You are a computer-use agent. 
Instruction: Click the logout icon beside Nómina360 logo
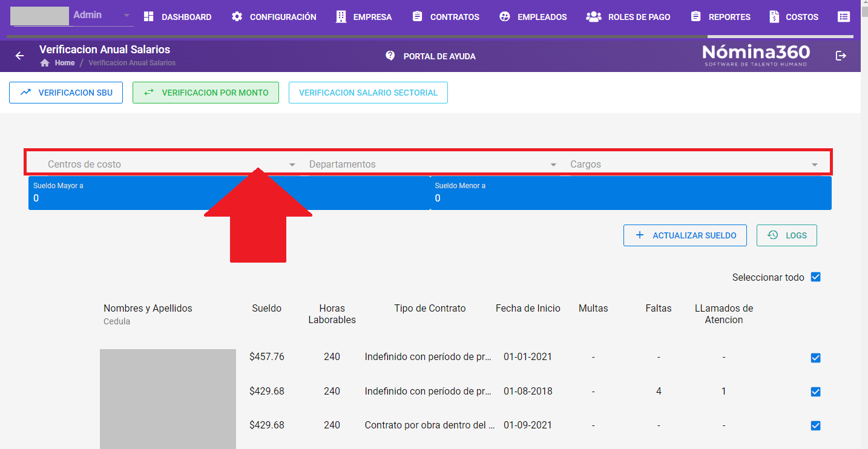point(841,56)
